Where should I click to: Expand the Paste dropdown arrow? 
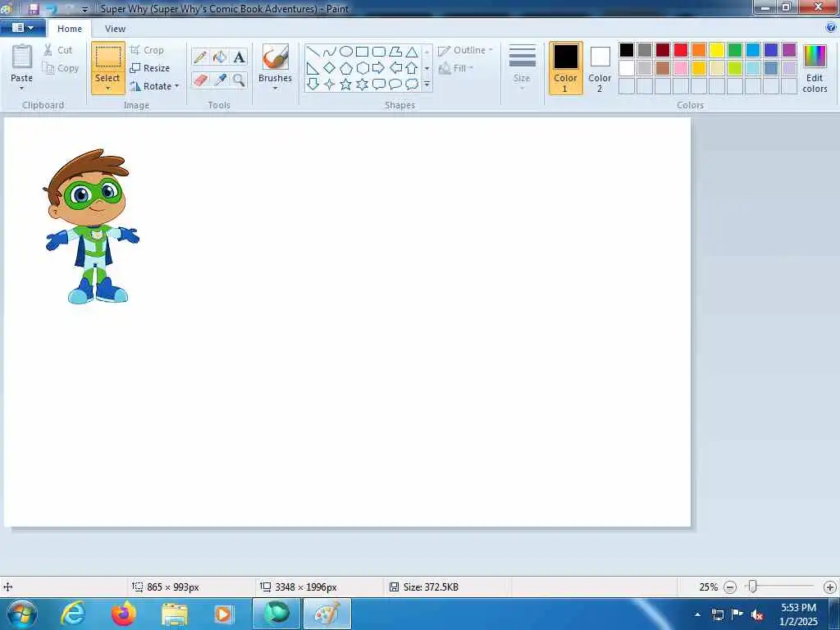(22, 89)
